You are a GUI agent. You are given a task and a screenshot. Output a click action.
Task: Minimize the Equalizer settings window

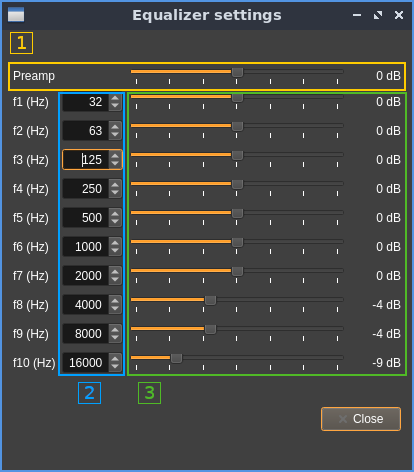[x=357, y=15]
